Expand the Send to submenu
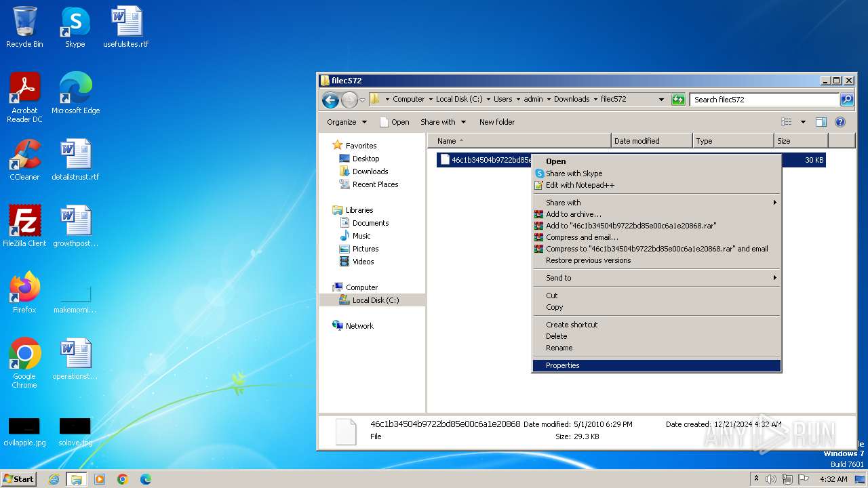The image size is (868, 488). coord(656,278)
